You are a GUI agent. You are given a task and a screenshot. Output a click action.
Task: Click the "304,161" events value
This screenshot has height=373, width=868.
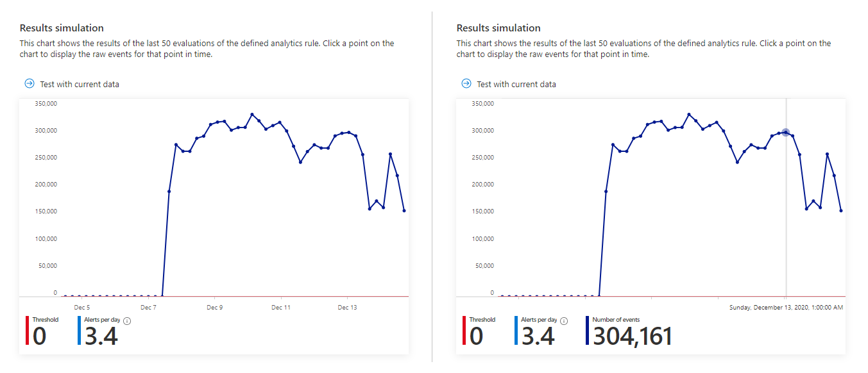coord(632,335)
